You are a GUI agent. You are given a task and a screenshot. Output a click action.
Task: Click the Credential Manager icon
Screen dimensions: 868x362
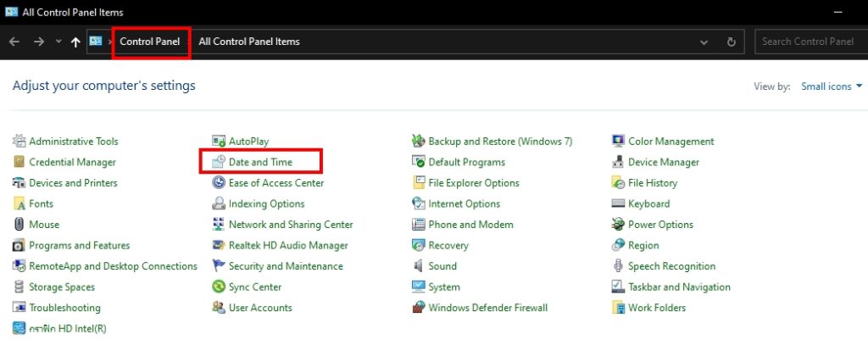point(19,162)
